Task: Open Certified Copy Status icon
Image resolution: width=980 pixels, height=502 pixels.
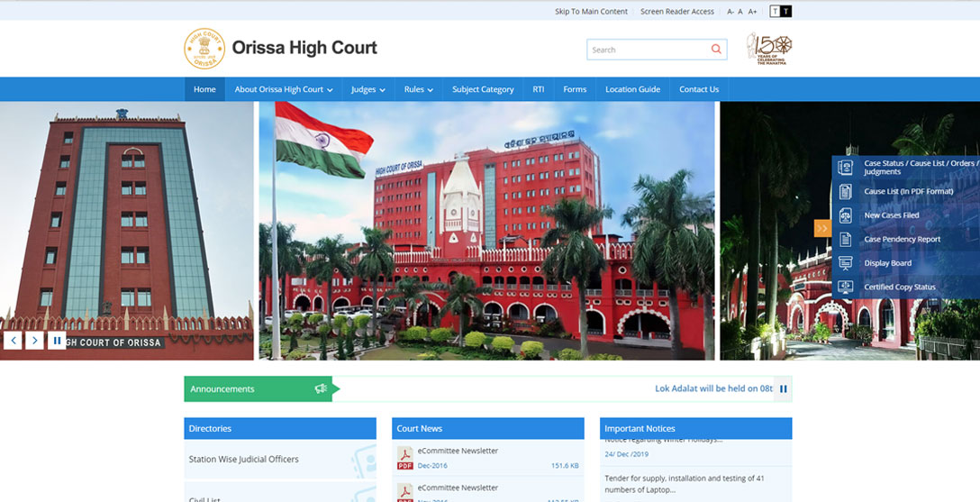Action: click(846, 287)
